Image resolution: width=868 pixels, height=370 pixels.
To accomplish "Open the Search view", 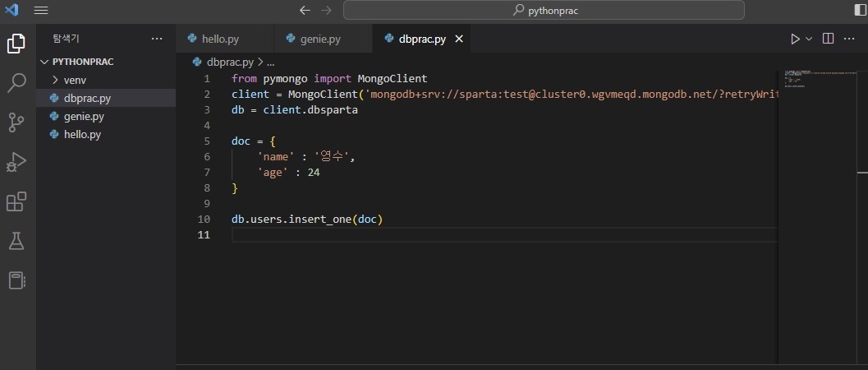I will [x=16, y=83].
